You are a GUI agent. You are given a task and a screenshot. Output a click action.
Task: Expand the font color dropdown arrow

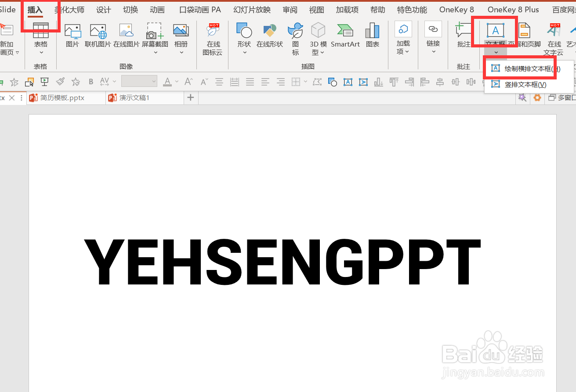(x=177, y=82)
